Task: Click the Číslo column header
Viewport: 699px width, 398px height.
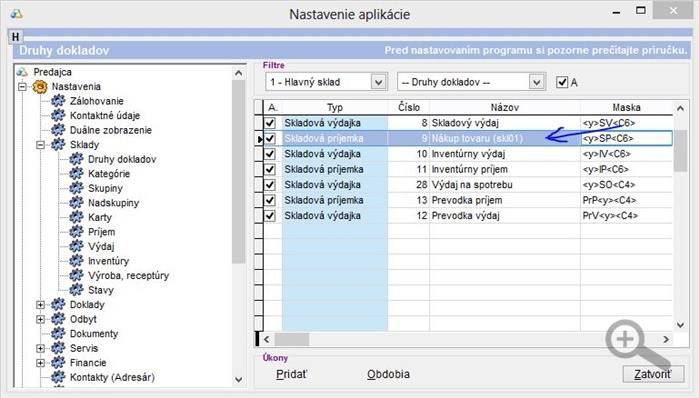Action: tap(409, 107)
